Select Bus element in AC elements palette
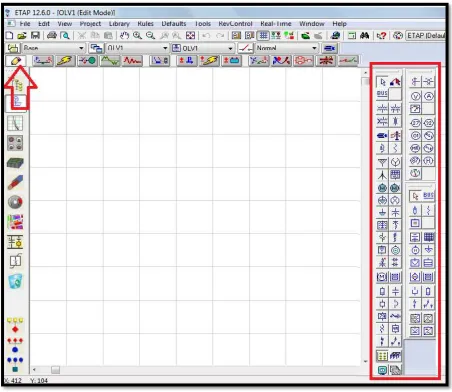The height and width of the screenshot is (392, 452). point(382,94)
